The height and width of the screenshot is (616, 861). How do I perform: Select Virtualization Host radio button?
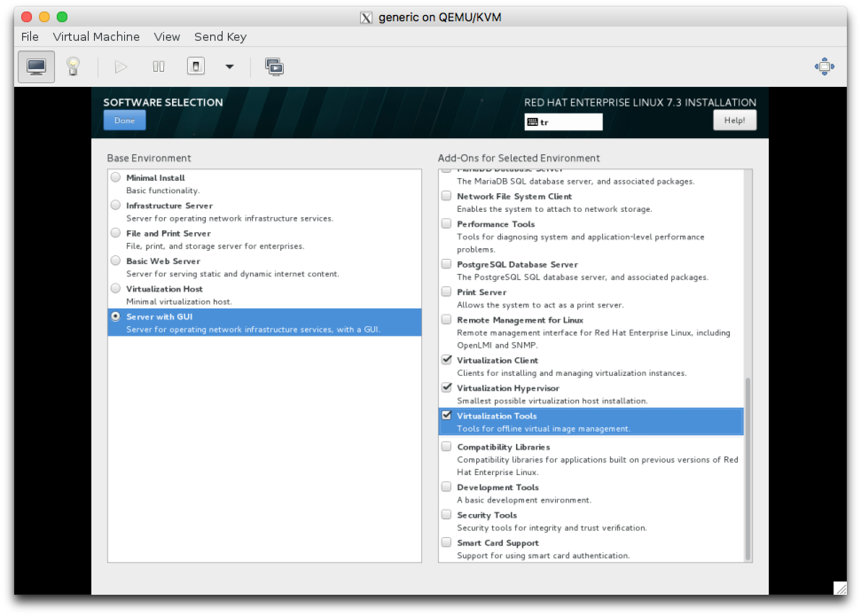pos(116,289)
